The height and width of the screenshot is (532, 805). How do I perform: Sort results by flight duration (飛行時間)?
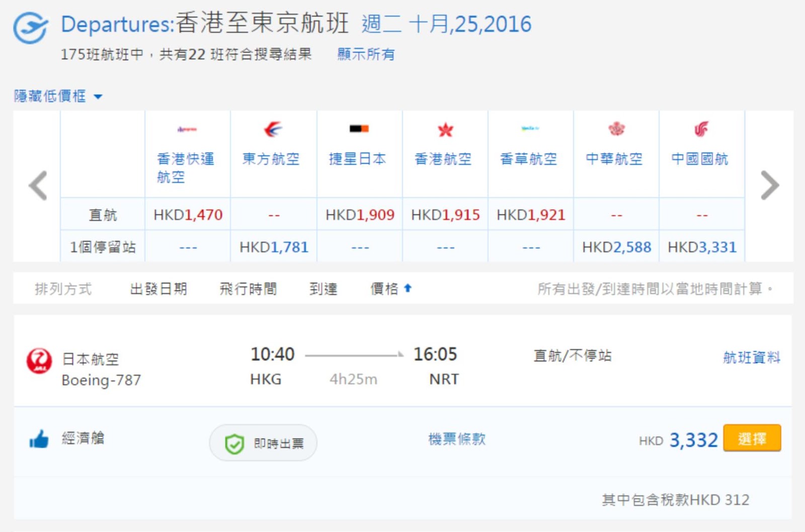tap(248, 289)
